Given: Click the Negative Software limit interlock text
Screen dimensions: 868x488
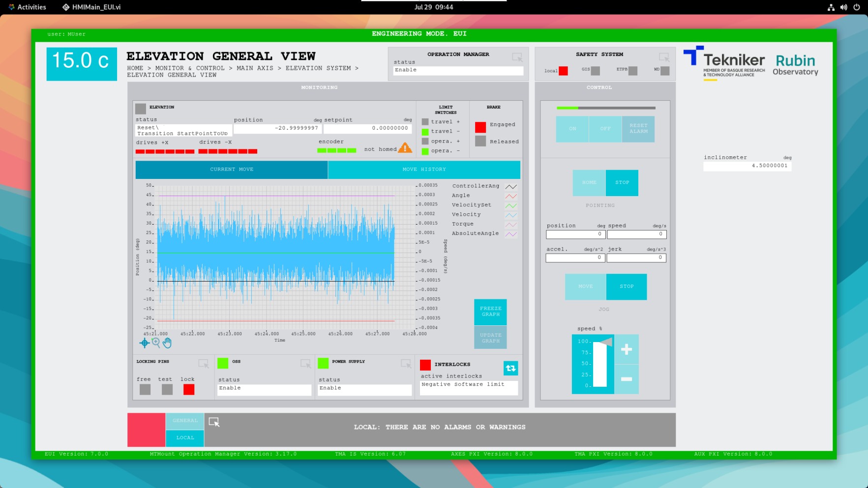Looking at the screenshot, I should pyautogui.click(x=463, y=384).
